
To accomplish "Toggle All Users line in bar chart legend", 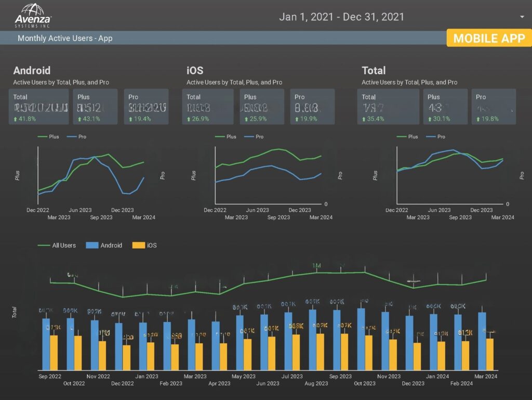I will click(x=57, y=245).
